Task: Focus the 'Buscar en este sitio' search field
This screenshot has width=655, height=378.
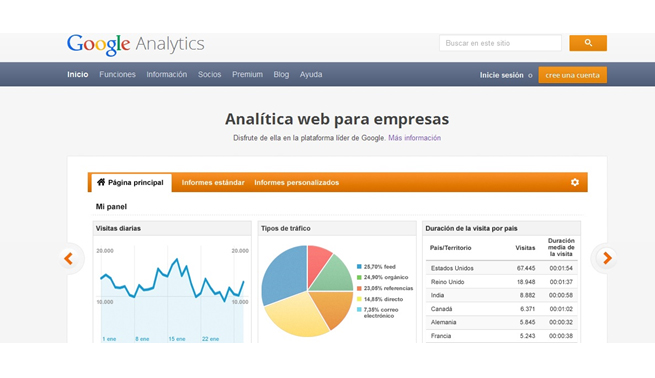Action: pos(500,43)
